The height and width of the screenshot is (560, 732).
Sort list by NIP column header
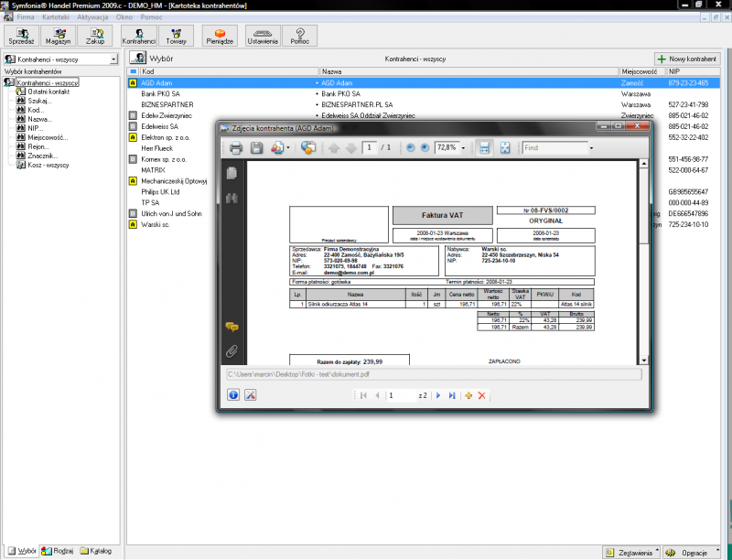tap(694, 71)
